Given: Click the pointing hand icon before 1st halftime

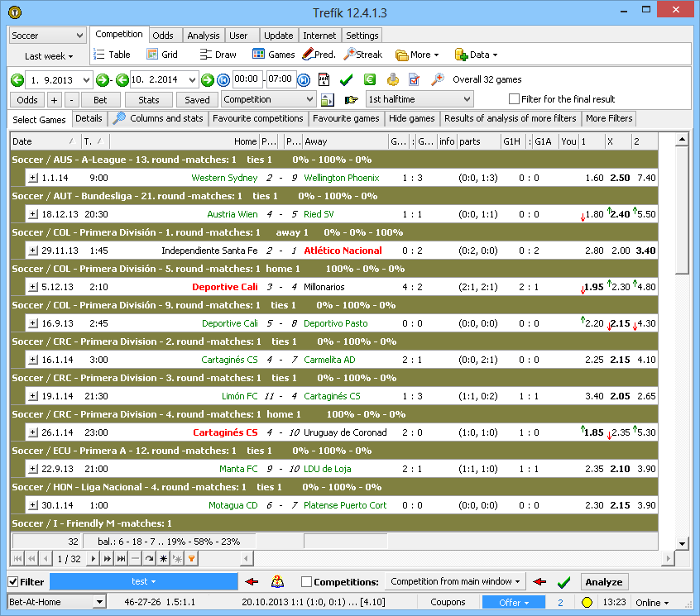Looking at the screenshot, I should click(x=351, y=100).
